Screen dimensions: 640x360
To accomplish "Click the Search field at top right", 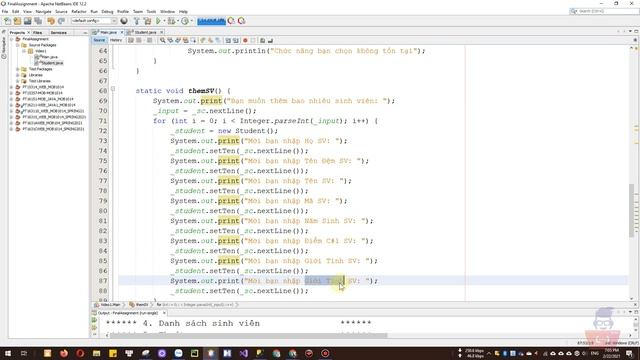I will 604,11.
